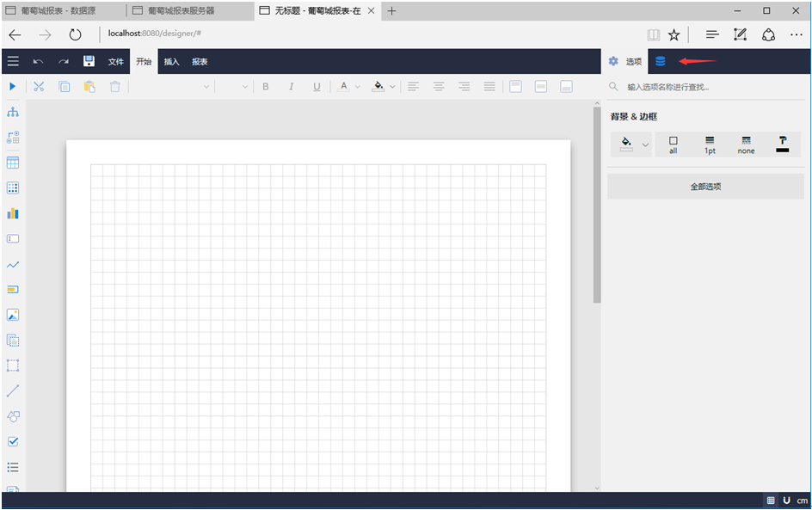Undo the last action
The image size is (812, 510).
pos(39,62)
